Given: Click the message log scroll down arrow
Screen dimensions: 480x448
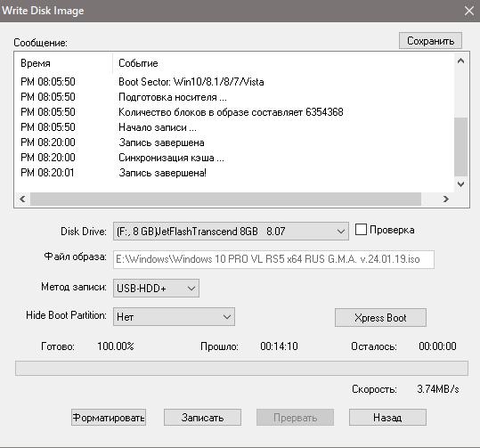Looking at the screenshot, I should pos(460,184).
